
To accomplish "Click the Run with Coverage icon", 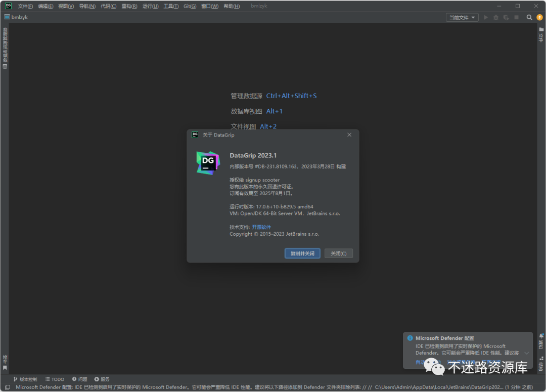I will (x=506, y=17).
